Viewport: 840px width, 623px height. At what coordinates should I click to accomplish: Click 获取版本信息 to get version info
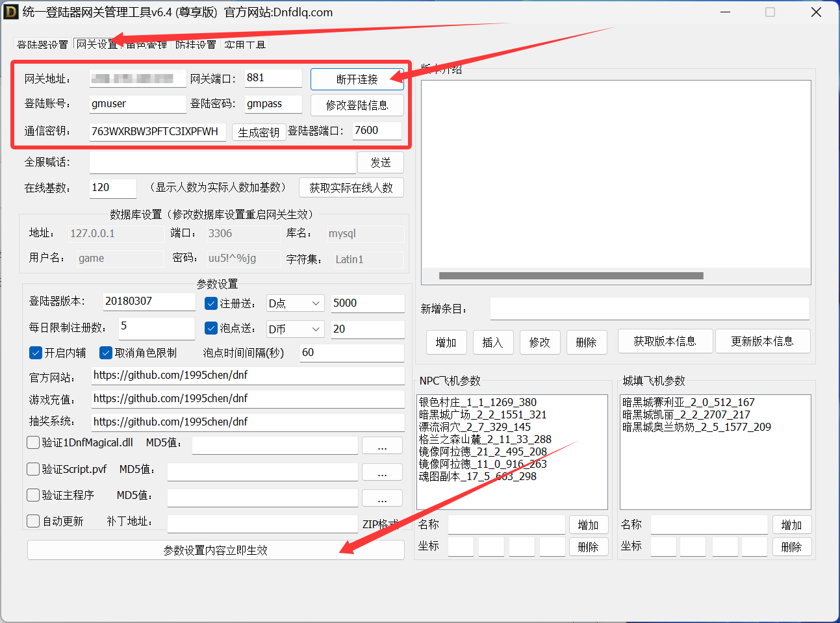coord(665,340)
